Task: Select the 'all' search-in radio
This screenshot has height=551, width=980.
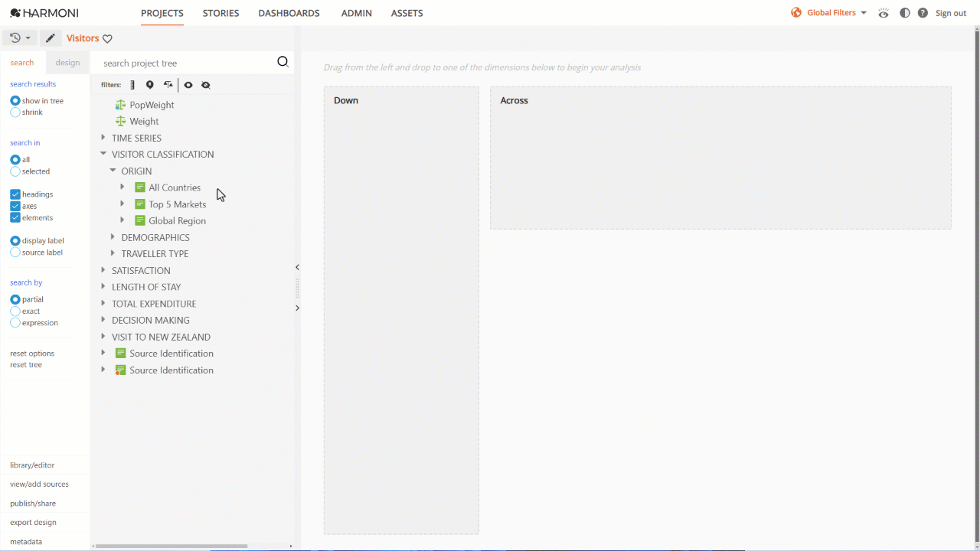Action: [15, 160]
